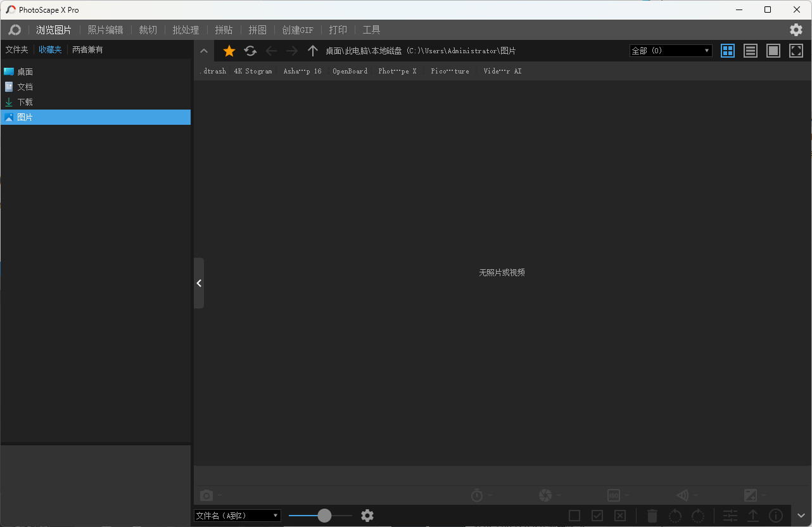Image resolution: width=812 pixels, height=527 pixels.
Task: Open the 文件名 (A到Z) sort dropdown
Action: (238, 516)
